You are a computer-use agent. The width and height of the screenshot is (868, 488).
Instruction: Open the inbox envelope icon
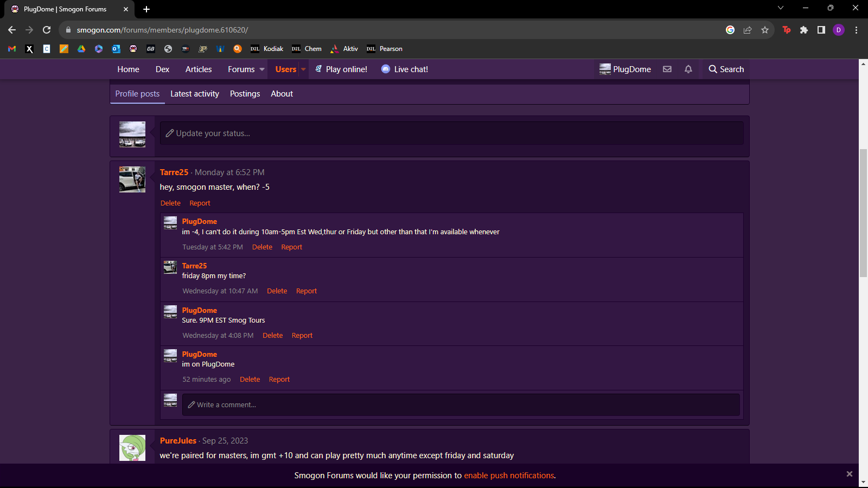667,69
